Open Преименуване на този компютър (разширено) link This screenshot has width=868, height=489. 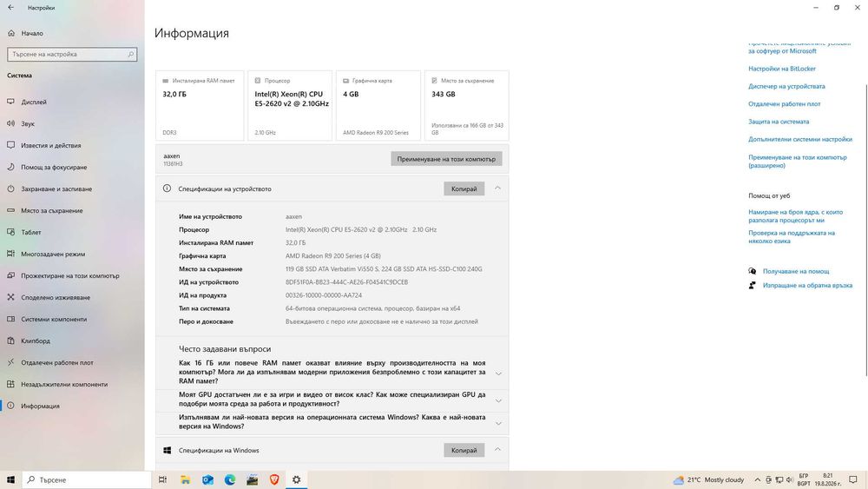pos(798,162)
